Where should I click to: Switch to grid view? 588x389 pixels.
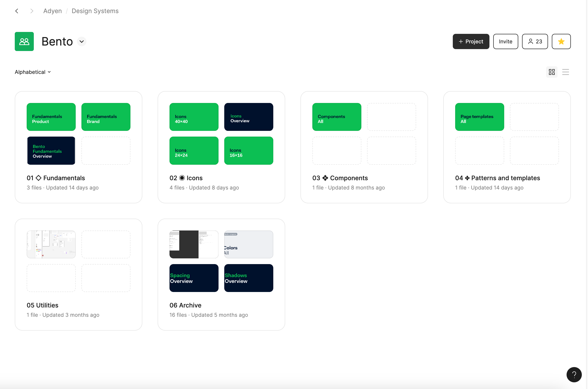point(552,72)
